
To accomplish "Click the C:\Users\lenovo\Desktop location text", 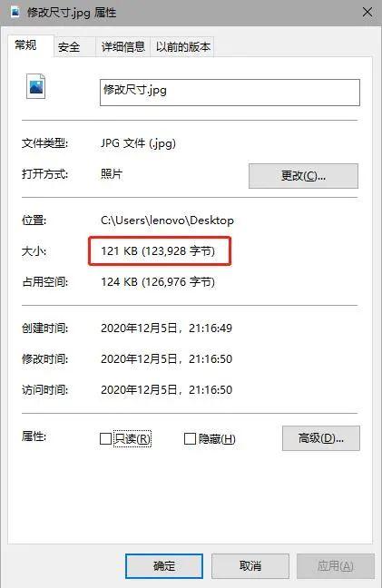I will 167,220.
